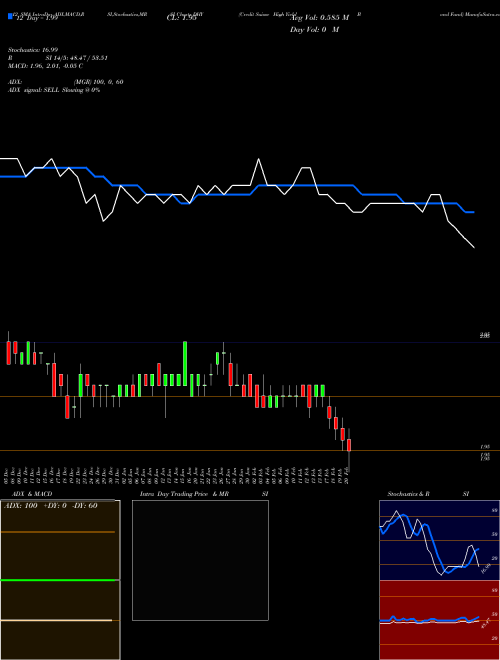Image resolution: width=500 pixels, height=660 pixels.
Task: Click the rotated '16.99' stochastic end label
Action: point(487,569)
